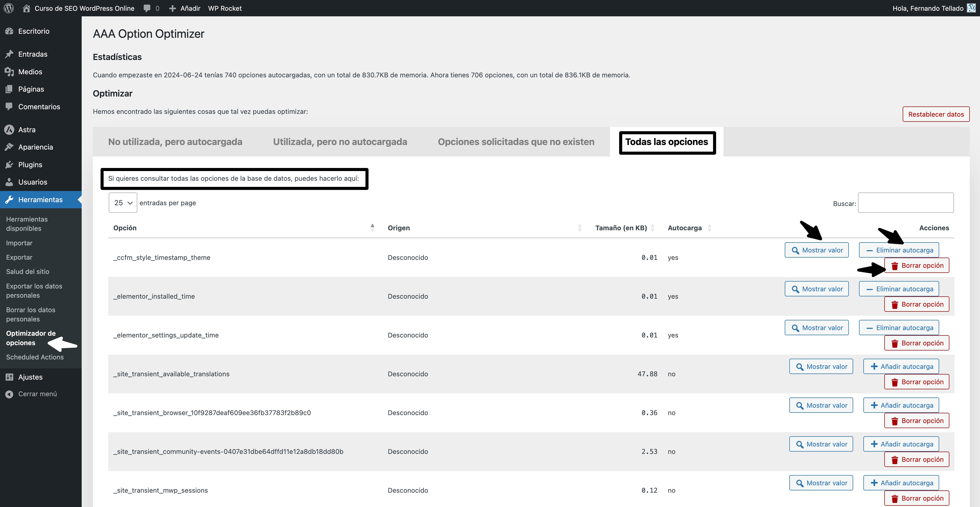The height and width of the screenshot is (507, 980).
Task: Click the WordPress logo in admin bar
Action: [x=8, y=8]
